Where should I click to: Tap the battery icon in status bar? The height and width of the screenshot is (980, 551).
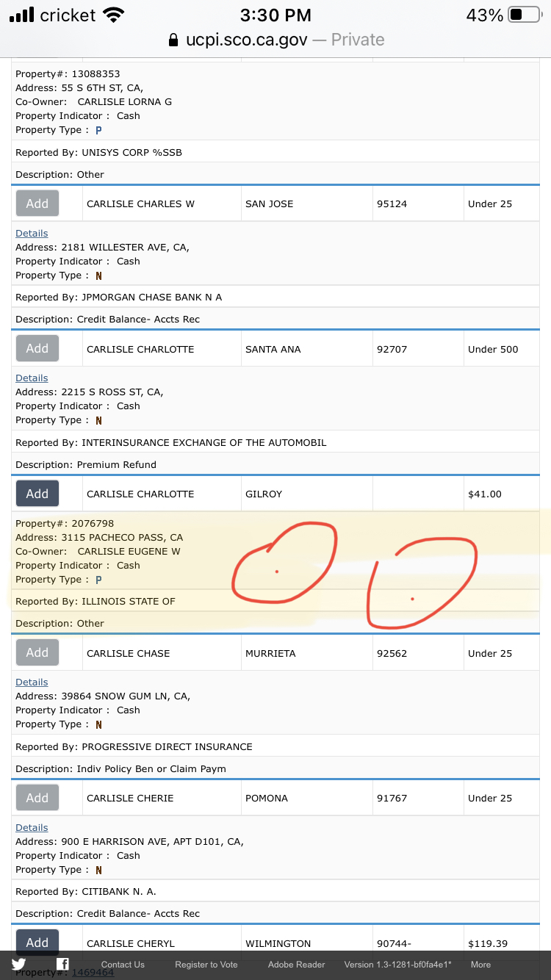pyautogui.click(x=525, y=15)
